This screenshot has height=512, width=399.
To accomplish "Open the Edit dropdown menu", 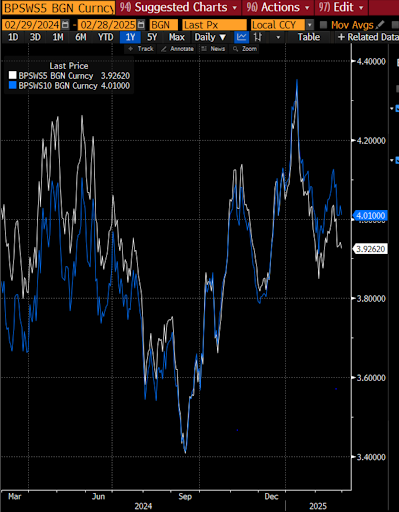I will (341, 7).
